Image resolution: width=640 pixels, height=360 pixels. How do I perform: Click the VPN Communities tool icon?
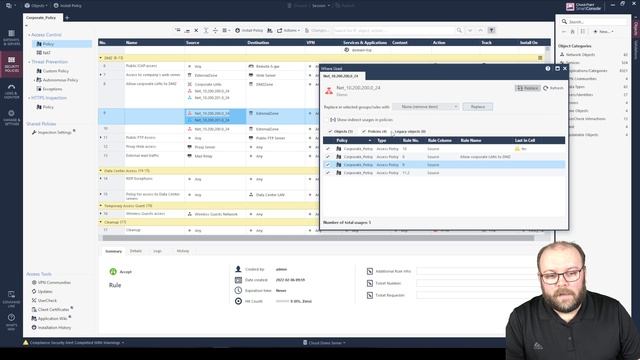click(x=34, y=282)
